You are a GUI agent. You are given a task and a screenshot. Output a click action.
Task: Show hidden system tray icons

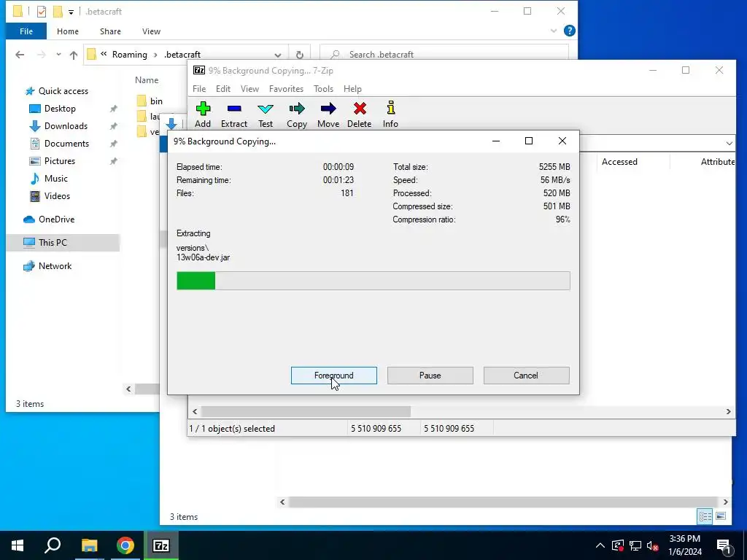600,545
